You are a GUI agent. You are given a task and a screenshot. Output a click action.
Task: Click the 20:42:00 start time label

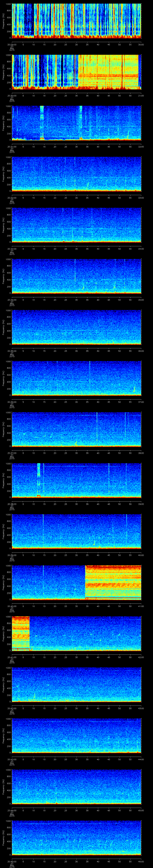tap(12, 708)
